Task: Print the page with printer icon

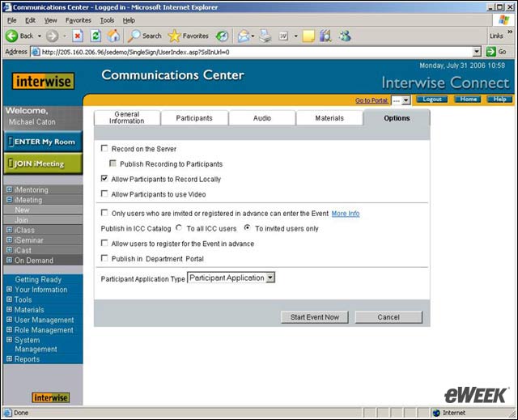Action: pos(265,36)
